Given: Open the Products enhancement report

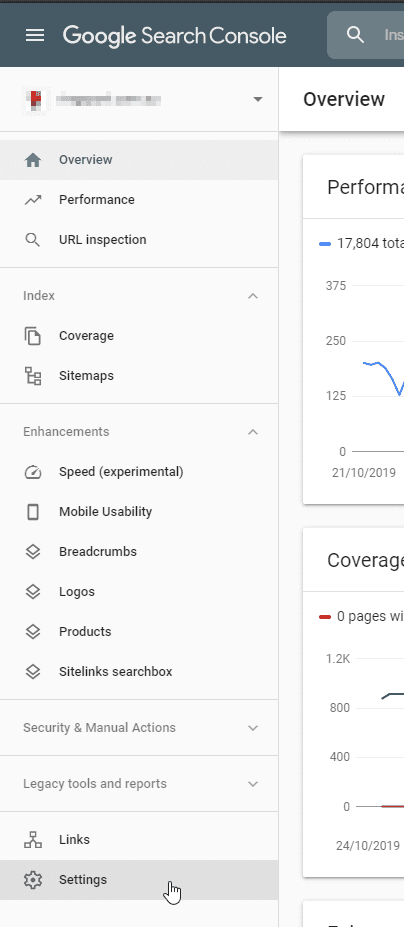Looking at the screenshot, I should tap(139, 631).
